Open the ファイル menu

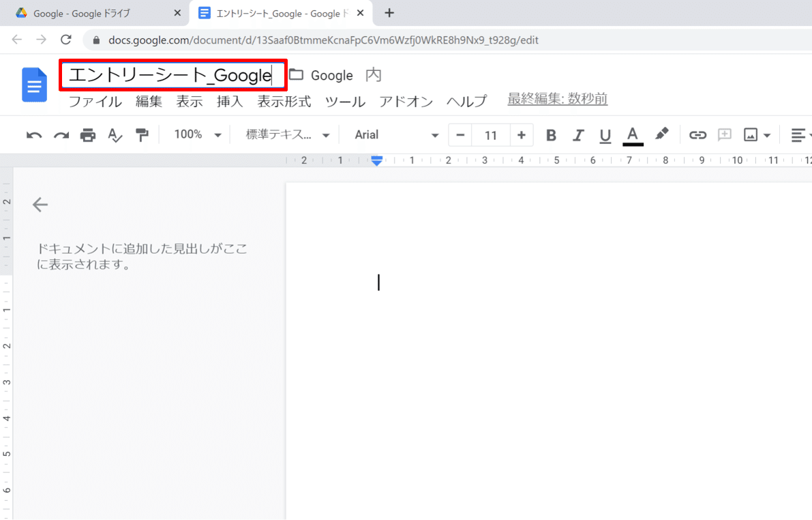(95, 101)
